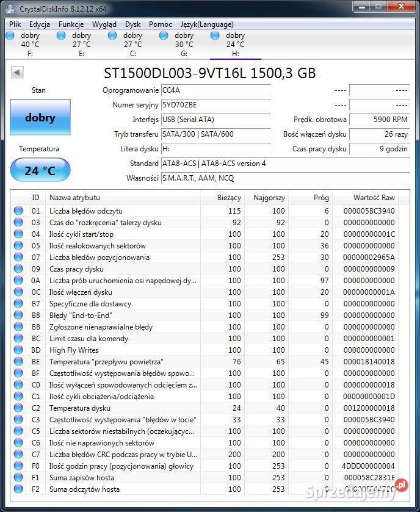Click the serial number field 5YD70ZBE
420x512 pixels.
point(215,105)
